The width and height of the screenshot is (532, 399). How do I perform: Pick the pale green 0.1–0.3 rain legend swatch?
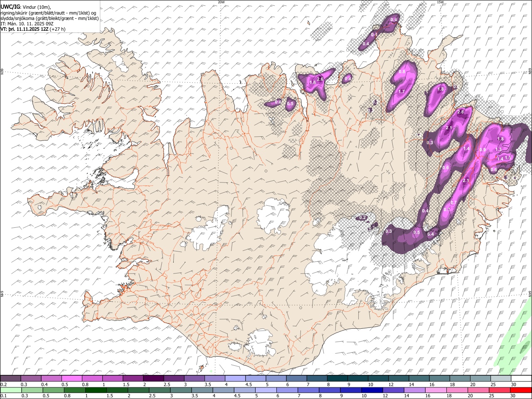(11, 390)
